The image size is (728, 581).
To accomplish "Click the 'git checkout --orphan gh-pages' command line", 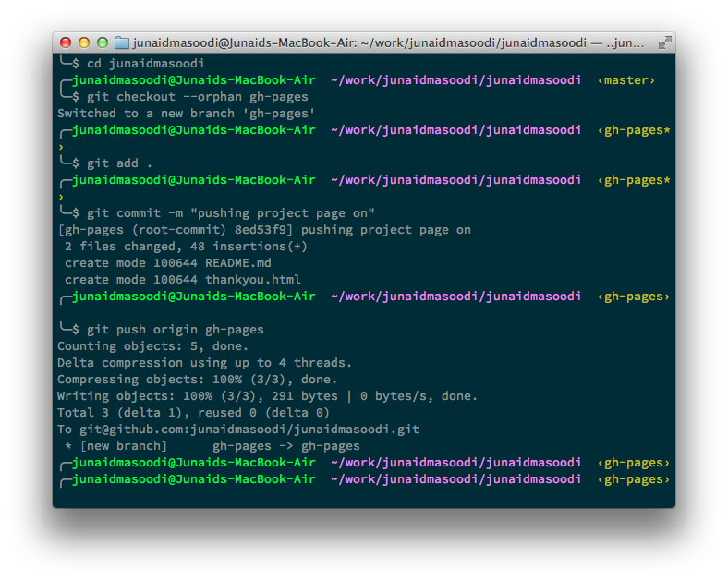I will click(198, 97).
